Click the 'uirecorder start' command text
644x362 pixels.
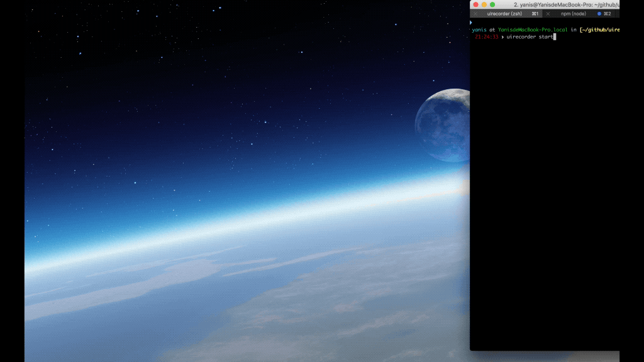click(530, 37)
